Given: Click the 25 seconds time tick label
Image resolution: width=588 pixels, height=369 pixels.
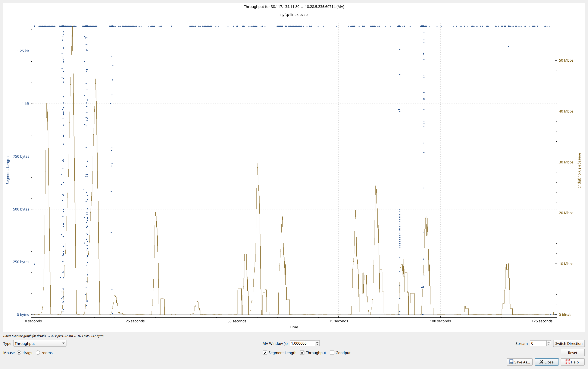Looking at the screenshot, I should (135, 321).
